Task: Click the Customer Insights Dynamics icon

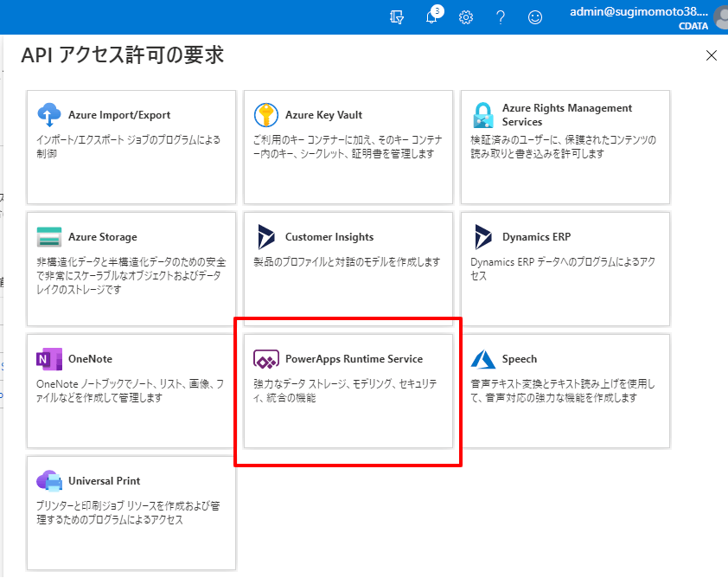Action: 266,237
